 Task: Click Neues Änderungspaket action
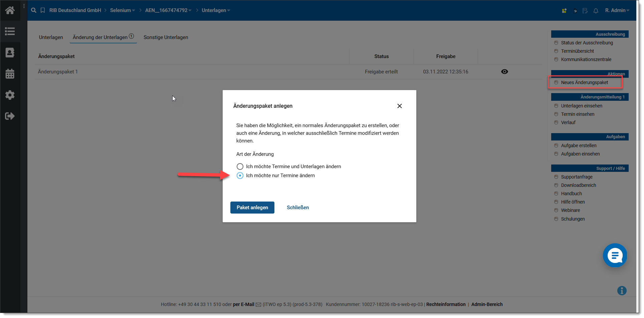pyautogui.click(x=585, y=82)
